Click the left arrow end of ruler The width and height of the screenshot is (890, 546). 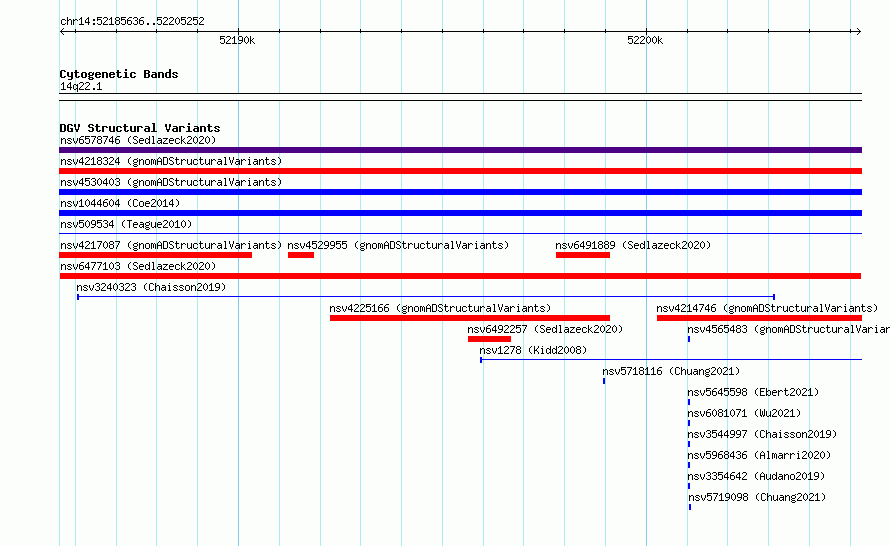coord(62,31)
